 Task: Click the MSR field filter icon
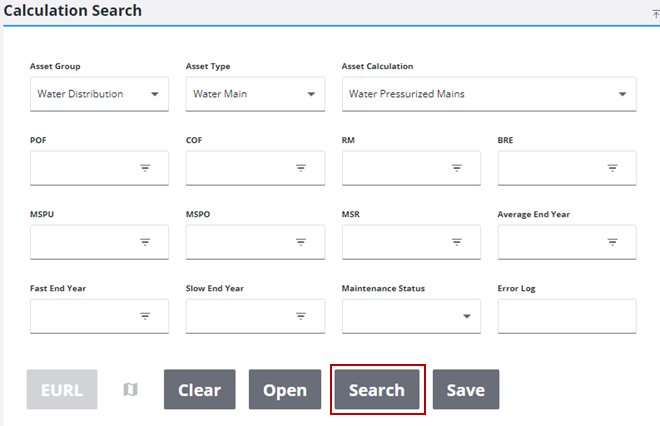click(457, 242)
